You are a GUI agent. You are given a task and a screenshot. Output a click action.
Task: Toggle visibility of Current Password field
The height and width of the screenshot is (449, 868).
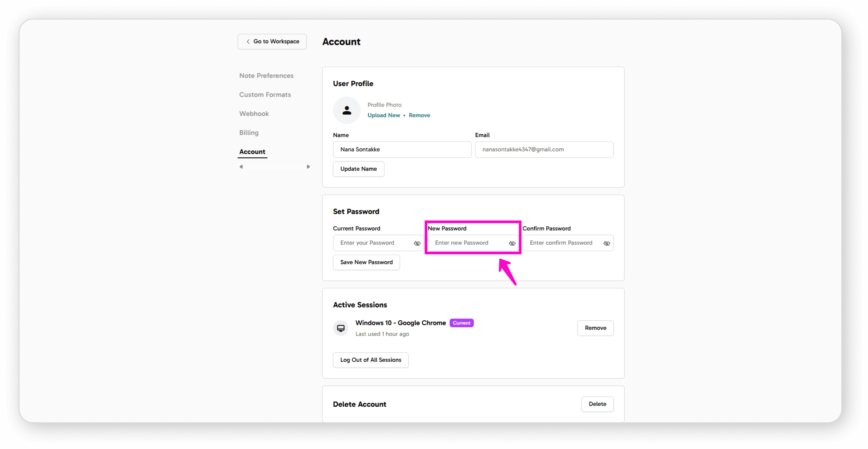coord(417,243)
